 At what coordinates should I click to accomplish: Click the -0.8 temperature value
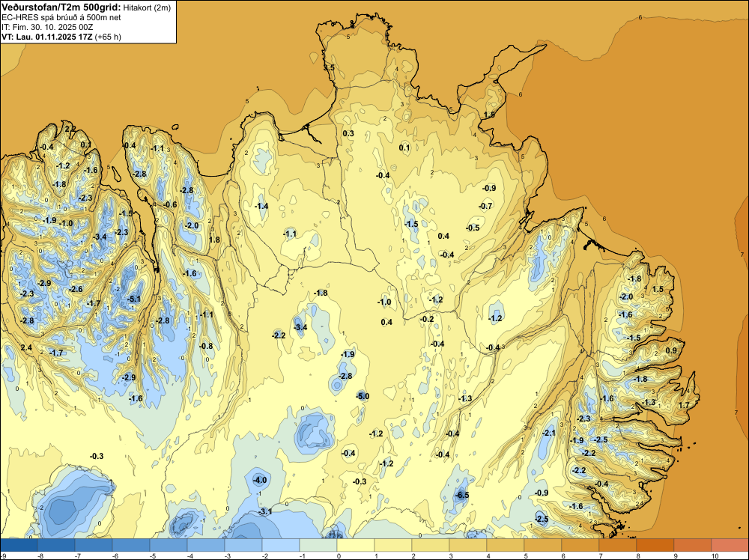point(206,346)
